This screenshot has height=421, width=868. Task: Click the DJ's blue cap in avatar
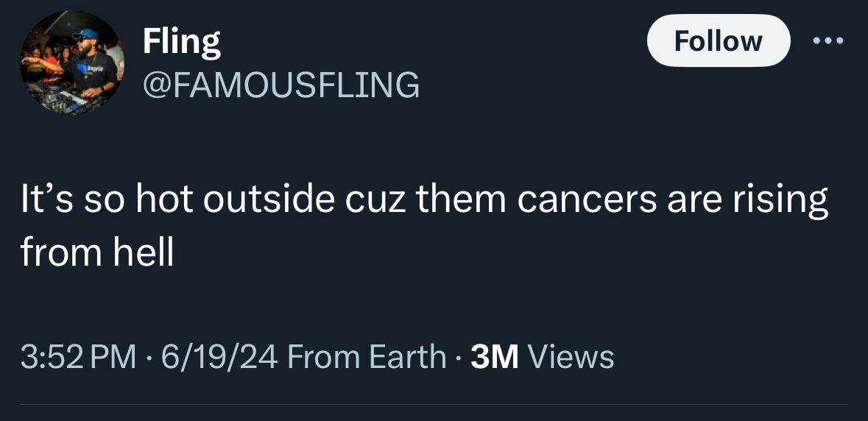coord(86,35)
